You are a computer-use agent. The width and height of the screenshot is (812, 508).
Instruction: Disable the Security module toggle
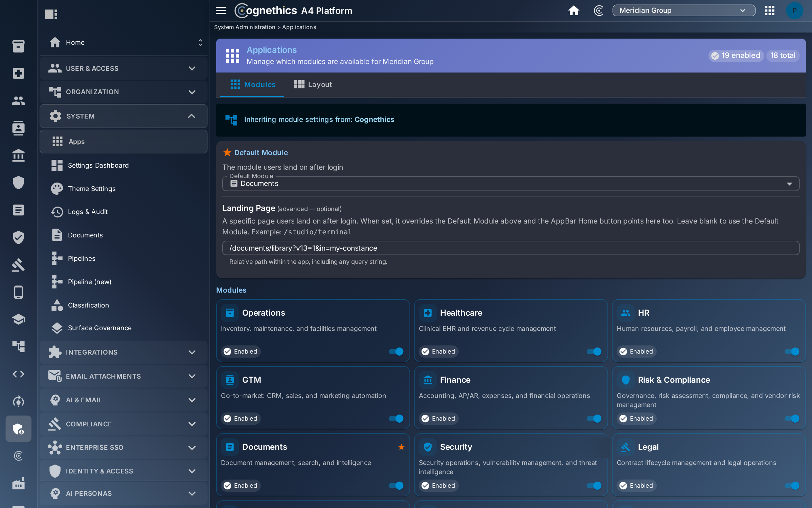tap(594, 486)
